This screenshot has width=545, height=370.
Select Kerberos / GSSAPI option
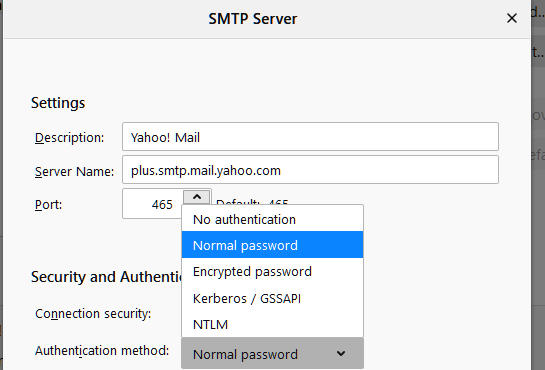click(x=272, y=298)
